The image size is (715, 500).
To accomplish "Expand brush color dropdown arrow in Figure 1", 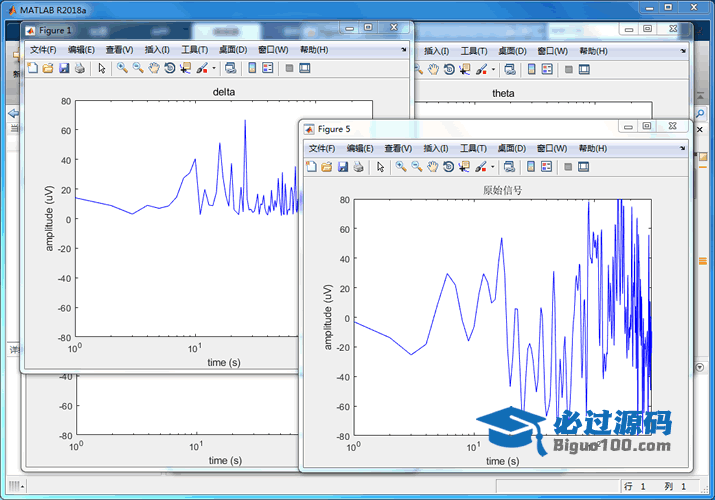I will (x=212, y=68).
